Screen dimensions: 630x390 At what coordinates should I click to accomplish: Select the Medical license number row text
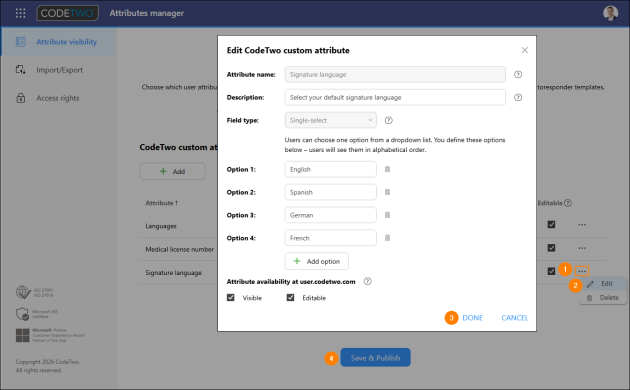[x=180, y=249]
